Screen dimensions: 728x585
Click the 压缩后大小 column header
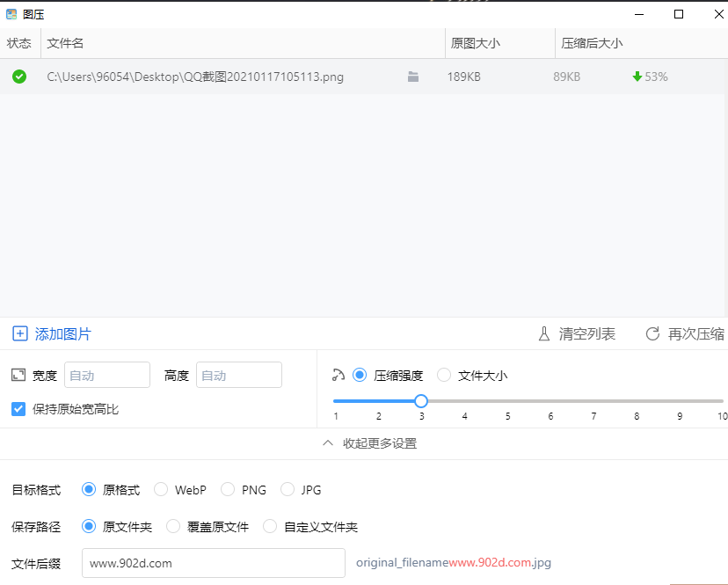593,43
